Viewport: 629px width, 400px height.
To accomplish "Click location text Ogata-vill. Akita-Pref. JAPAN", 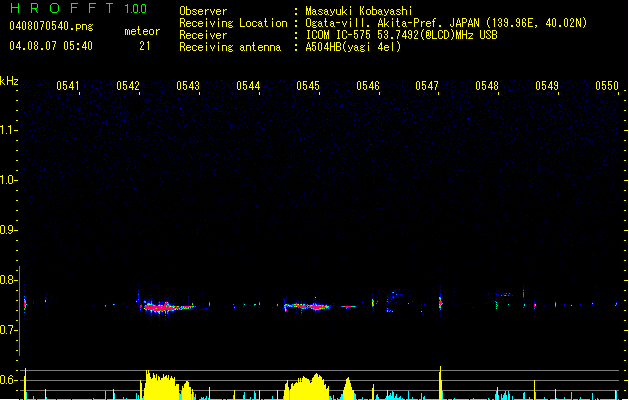I will pos(392,23).
